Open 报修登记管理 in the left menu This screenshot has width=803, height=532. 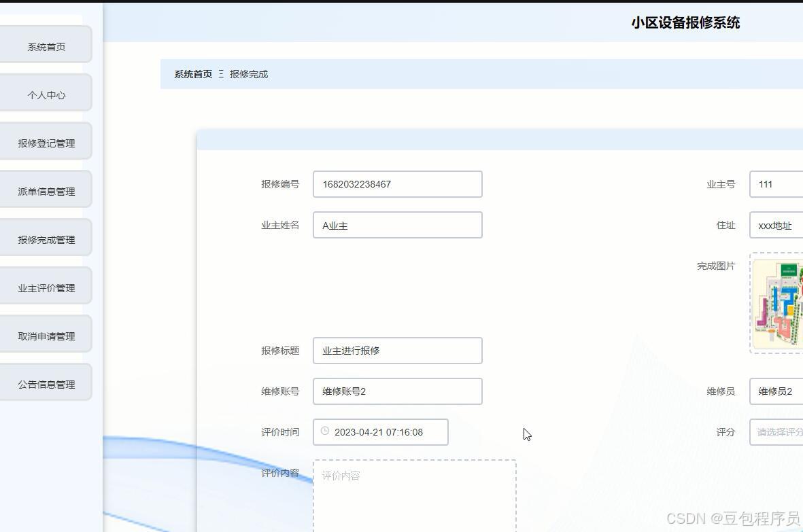[46, 141]
